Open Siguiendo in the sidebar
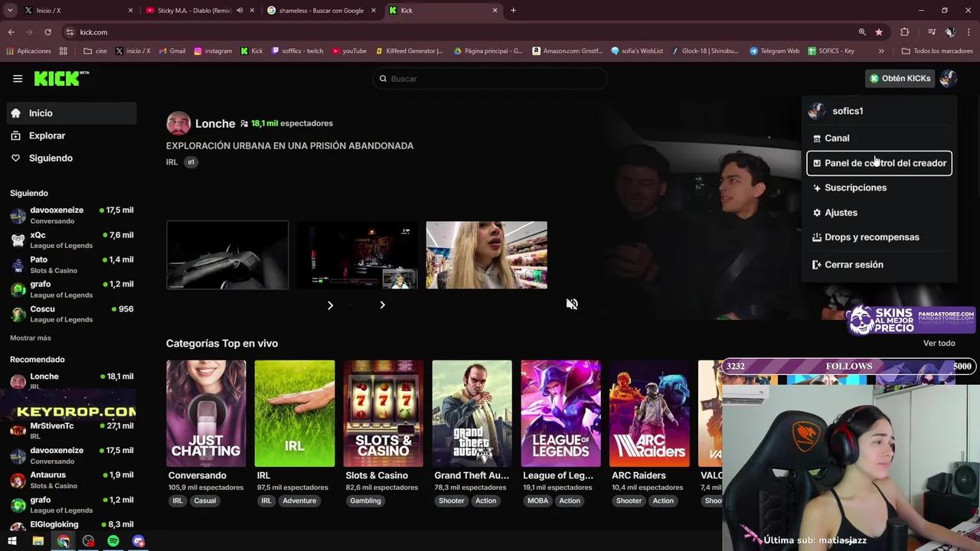980x551 pixels. tap(71, 158)
